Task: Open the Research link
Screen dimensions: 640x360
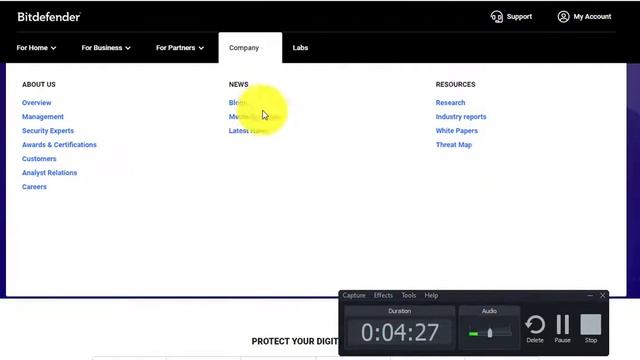Action: [450, 103]
